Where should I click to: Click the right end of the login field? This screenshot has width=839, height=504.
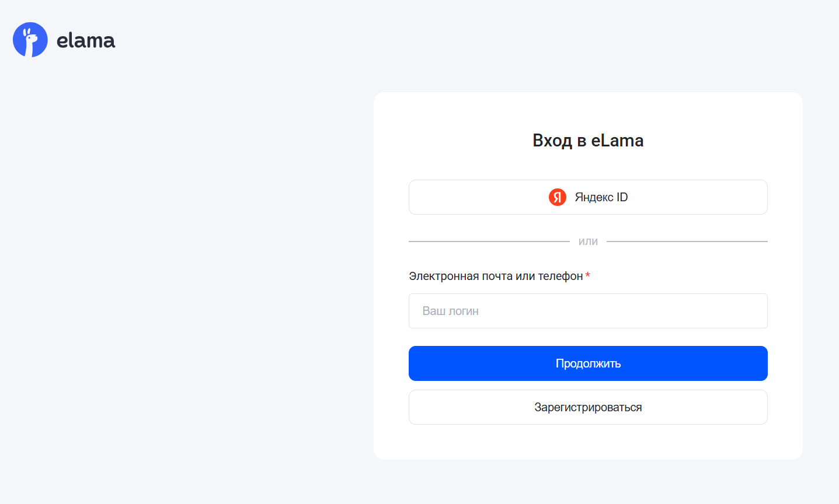(753, 311)
